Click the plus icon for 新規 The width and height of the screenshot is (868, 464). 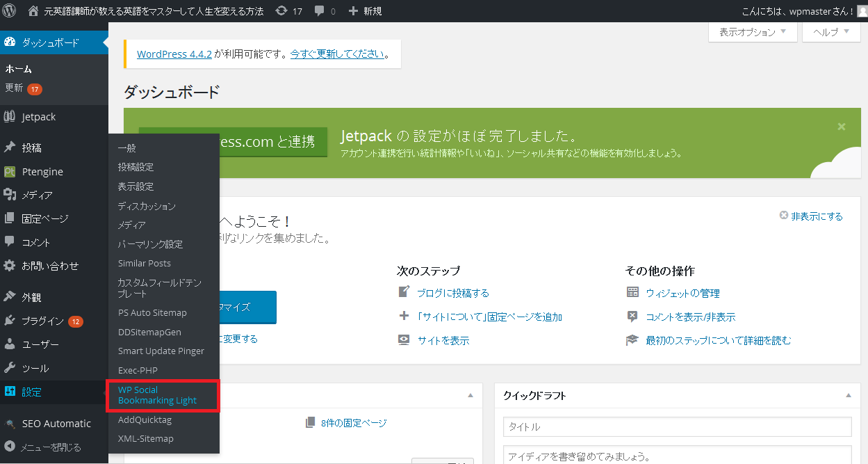pyautogui.click(x=353, y=11)
